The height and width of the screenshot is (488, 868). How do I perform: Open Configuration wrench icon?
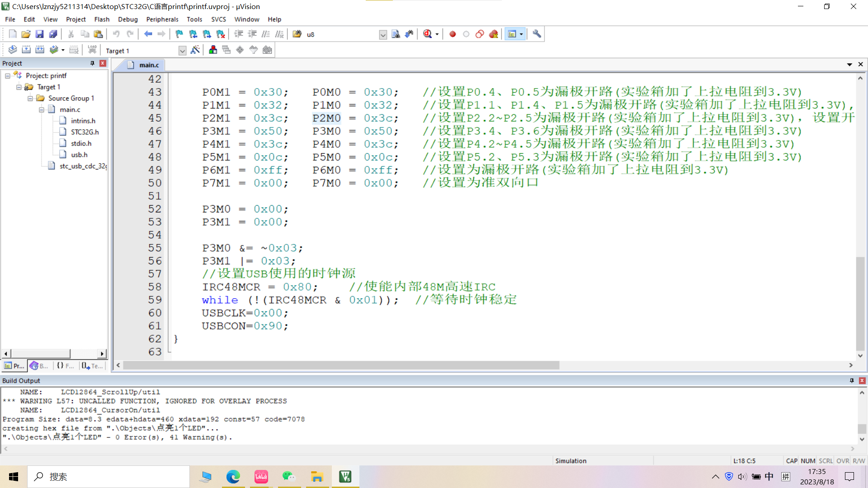[537, 34]
